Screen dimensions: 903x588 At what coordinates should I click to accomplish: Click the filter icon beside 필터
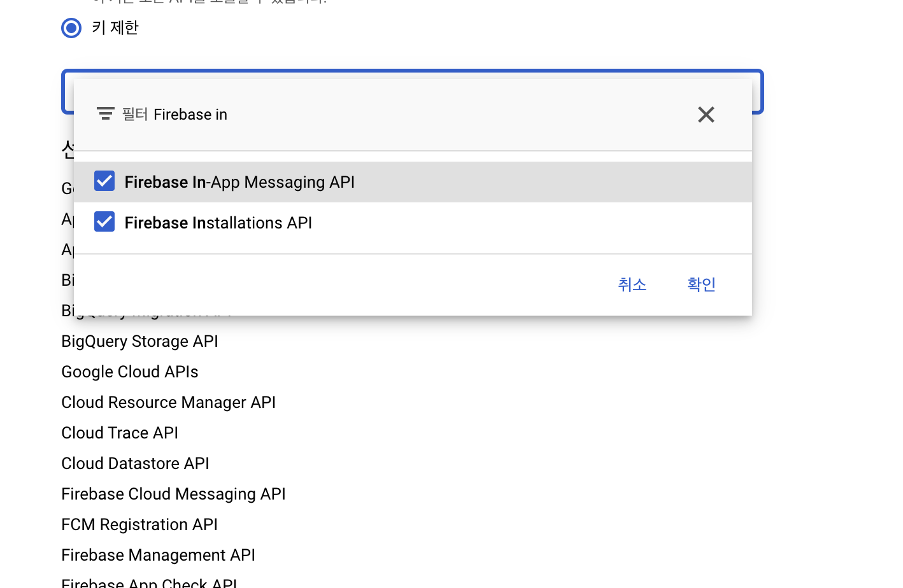point(106,114)
